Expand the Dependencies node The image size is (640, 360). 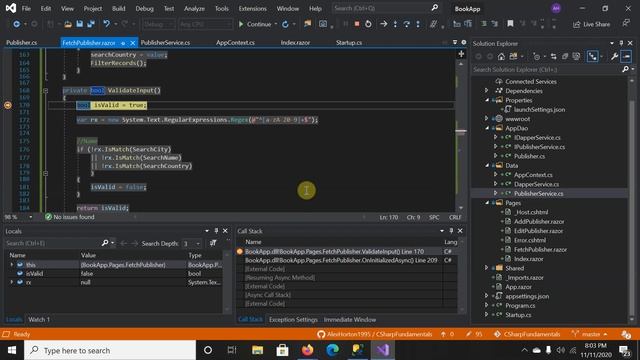point(486,91)
